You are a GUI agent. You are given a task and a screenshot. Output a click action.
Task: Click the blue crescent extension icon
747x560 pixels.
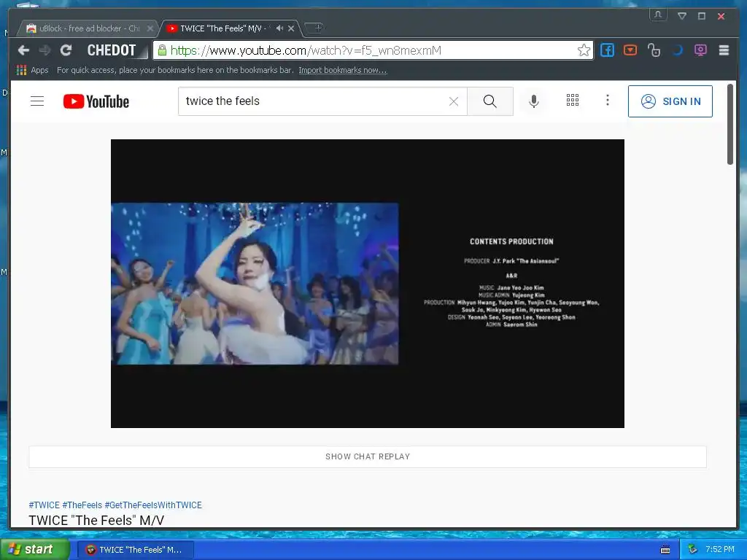click(x=677, y=50)
